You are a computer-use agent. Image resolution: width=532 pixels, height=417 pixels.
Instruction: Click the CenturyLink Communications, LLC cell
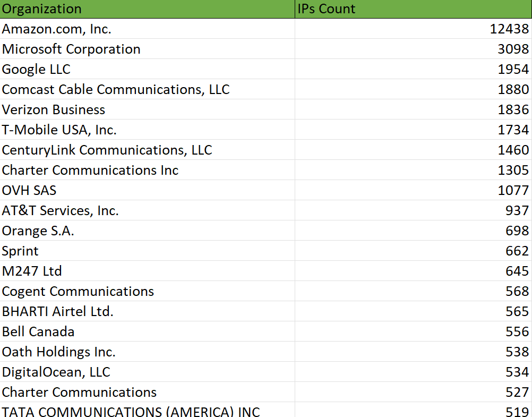coord(107,150)
